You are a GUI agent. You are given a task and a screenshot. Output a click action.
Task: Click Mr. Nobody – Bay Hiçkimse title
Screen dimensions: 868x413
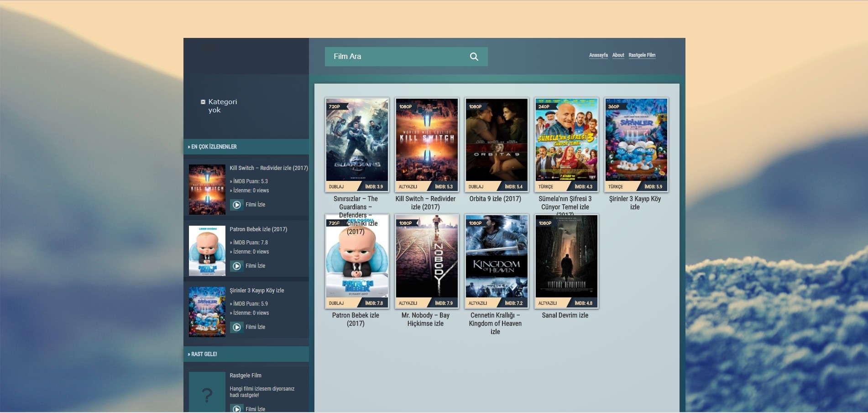pos(425,319)
